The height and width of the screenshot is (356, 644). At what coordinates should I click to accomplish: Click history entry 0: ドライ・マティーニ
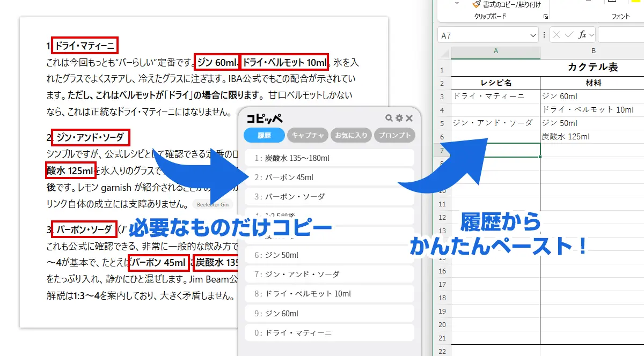point(329,332)
